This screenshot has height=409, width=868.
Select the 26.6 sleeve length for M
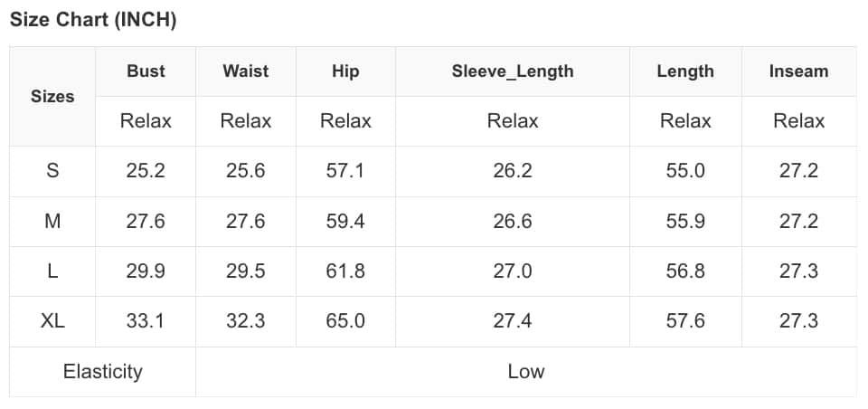click(513, 222)
